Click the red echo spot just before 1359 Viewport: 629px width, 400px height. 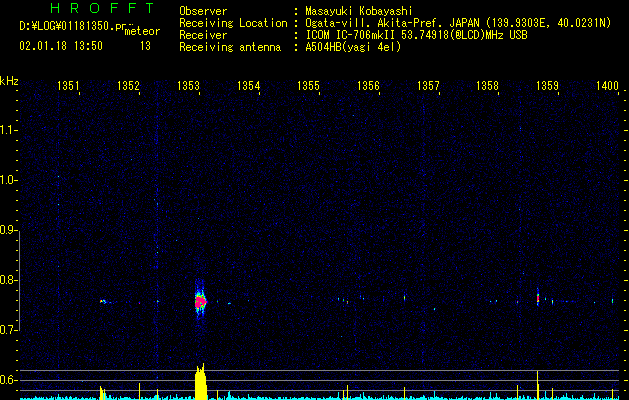click(538, 299)
